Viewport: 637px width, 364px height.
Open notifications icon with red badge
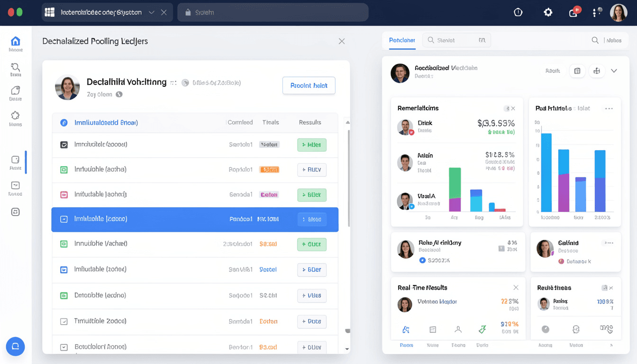[573, 13]
